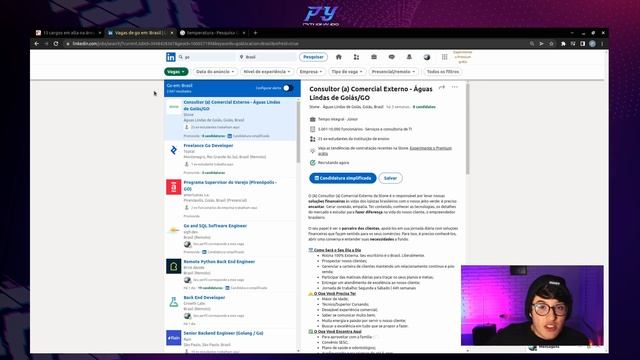
Task: Click the Stone company logo in list
Action: pyautogui.click(x=174, y=107)
